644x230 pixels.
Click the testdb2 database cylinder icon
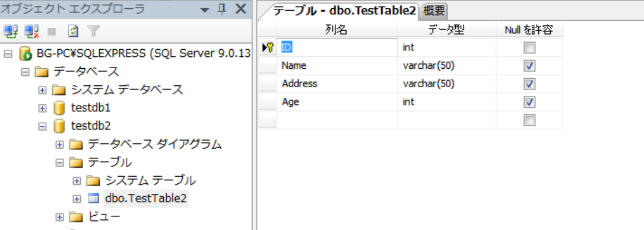click(59, 126)
